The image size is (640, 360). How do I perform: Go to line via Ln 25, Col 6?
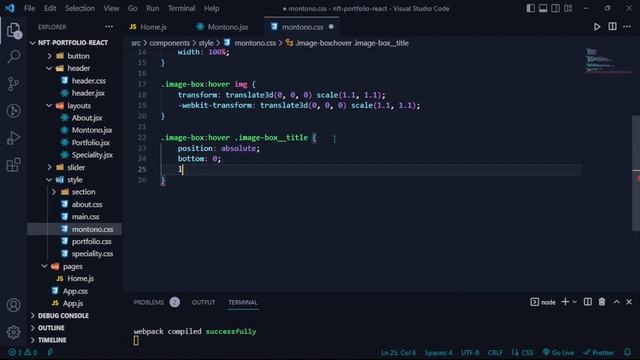[398, 353]
